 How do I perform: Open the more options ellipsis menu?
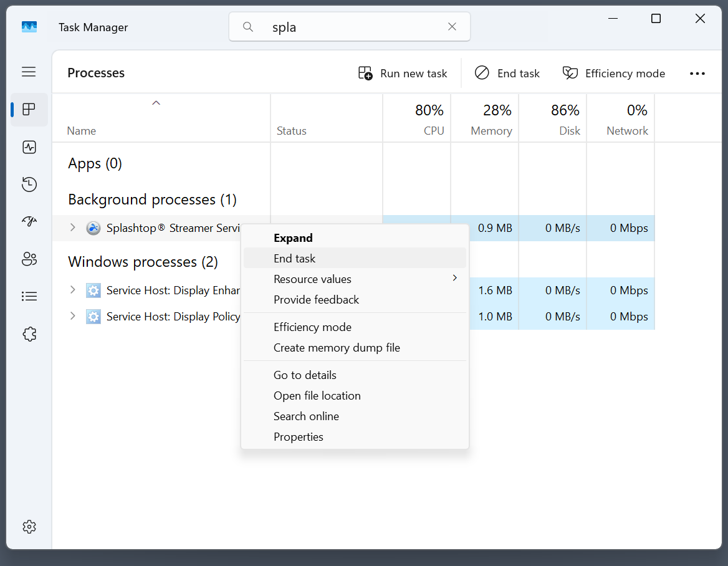[x=697, y=74]
